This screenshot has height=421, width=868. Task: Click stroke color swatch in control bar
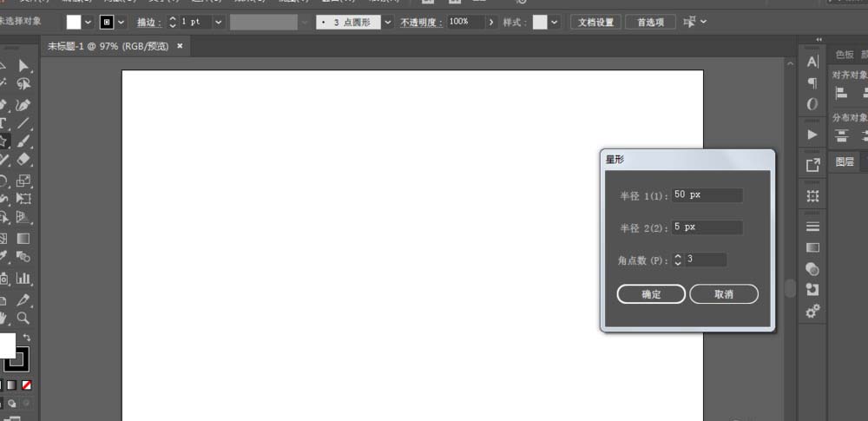tap(107, 23)
